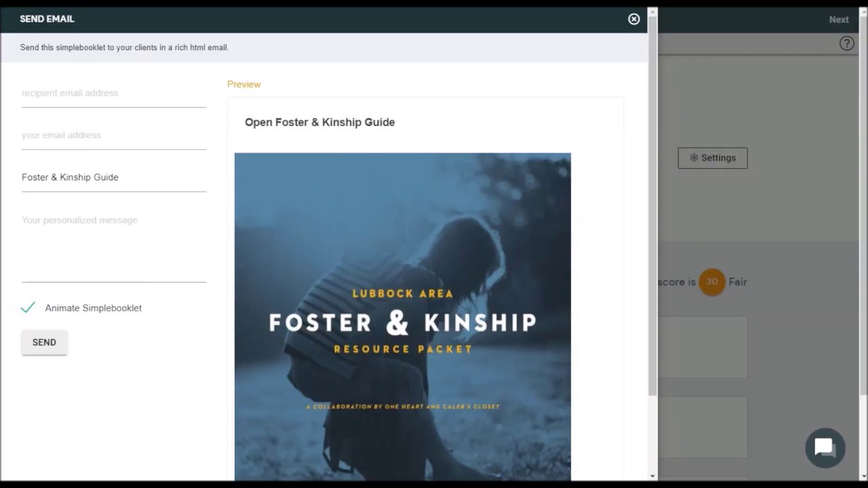Click the dialog scrollbar down arrow

652,476
